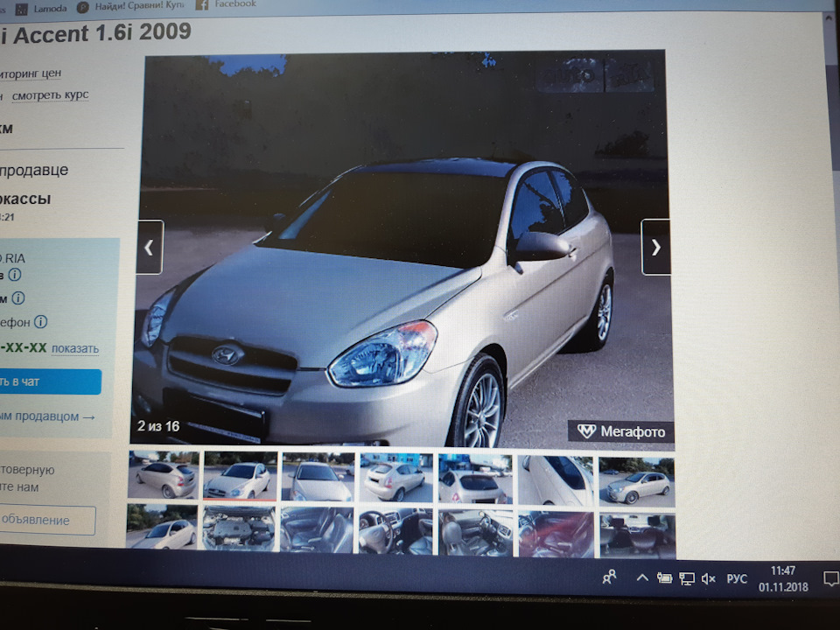Click the info icon next to RIA verification row
840x630 pixels.
(15, 275)
